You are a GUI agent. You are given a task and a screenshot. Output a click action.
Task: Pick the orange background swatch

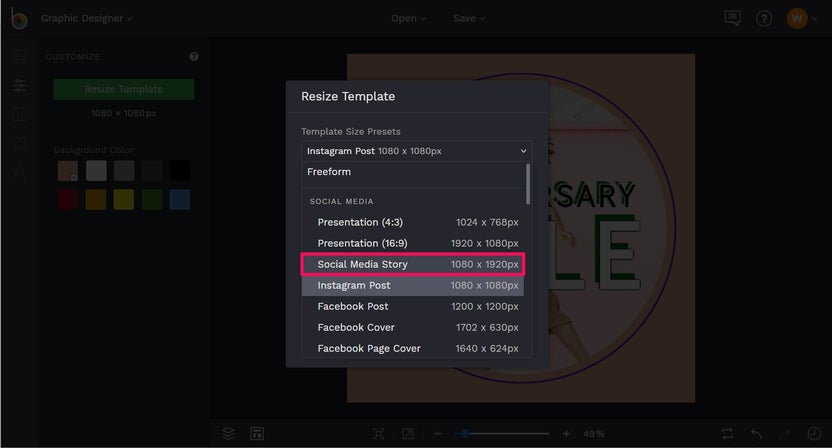[x=96, y=200]
